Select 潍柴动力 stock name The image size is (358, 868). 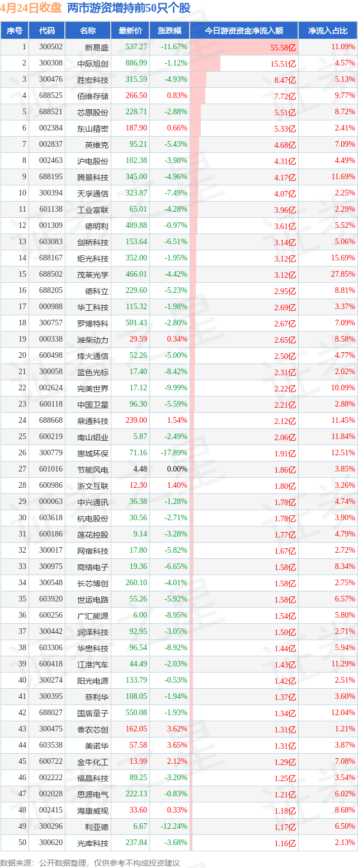[93, 339]
